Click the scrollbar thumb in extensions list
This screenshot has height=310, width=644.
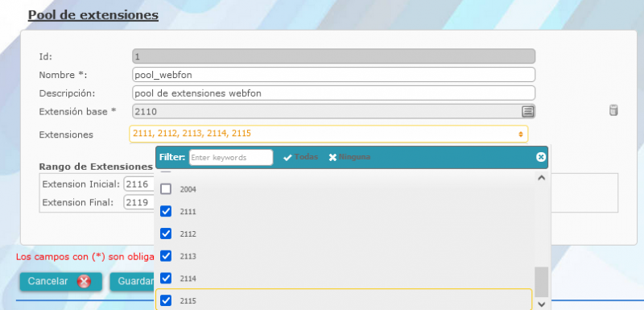tap(541, 282)
